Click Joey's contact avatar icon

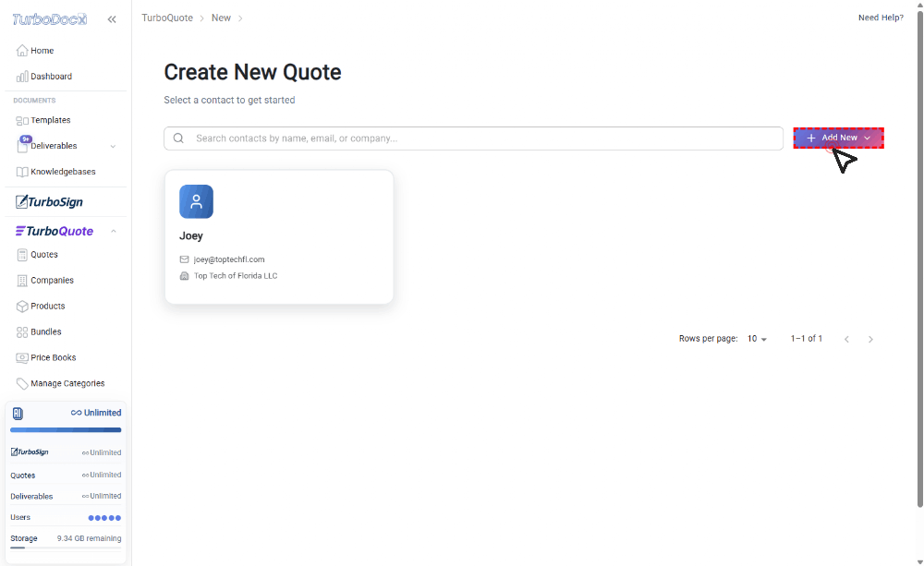click(196, 201)
